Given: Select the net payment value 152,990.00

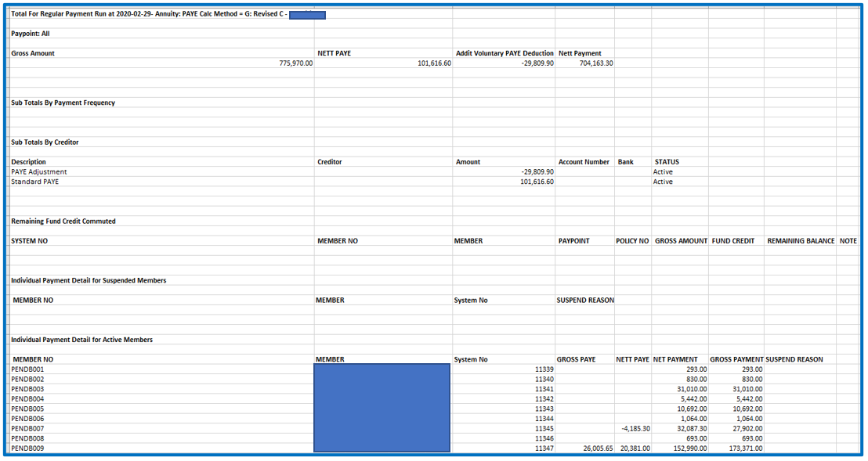Looking at the screenshot, I should [690, 448].
